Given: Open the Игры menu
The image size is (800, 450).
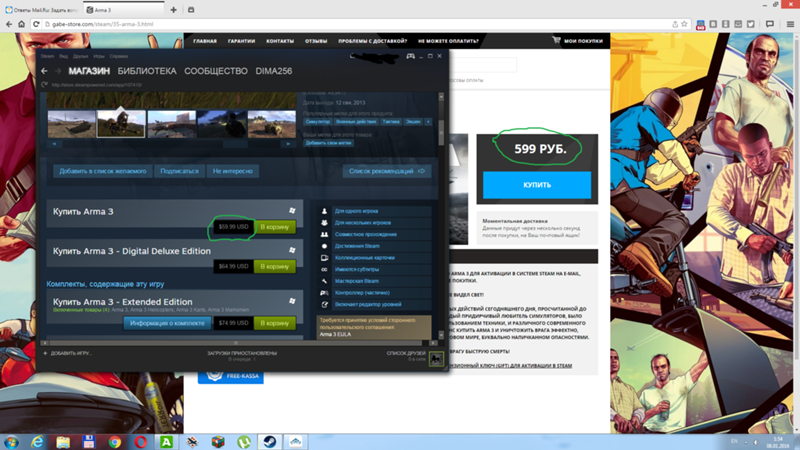Looking at the screenshot, I should (99, 56).
